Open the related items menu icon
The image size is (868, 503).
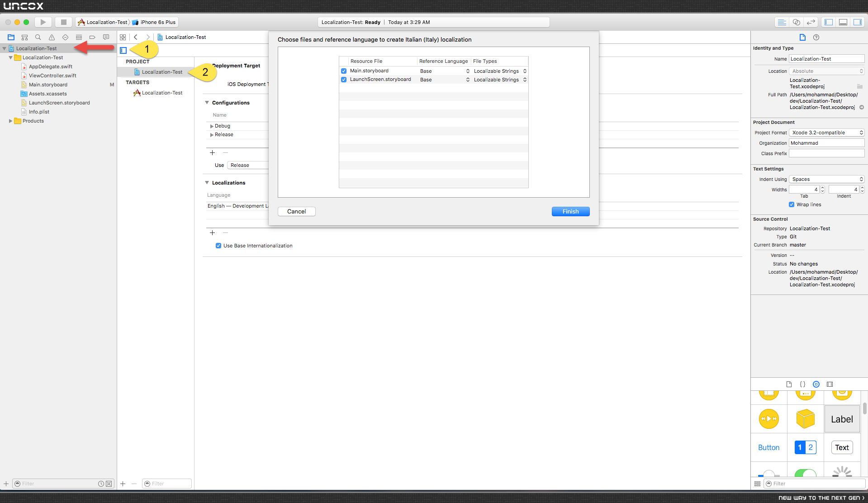(x=123, y=37)
